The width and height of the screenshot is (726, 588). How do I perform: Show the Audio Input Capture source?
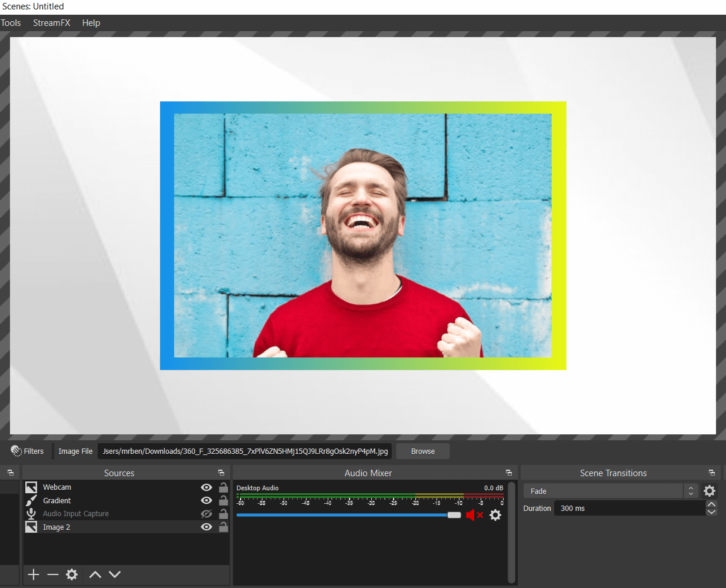pyautogui.click(x=206, y=513)
